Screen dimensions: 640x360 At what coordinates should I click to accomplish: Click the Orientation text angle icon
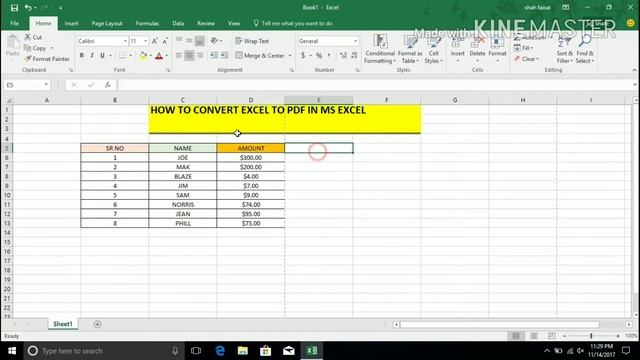[214, 41]
